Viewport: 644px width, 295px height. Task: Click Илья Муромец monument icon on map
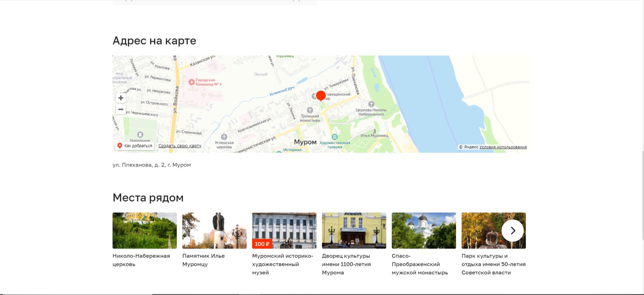tap(374, 131)
